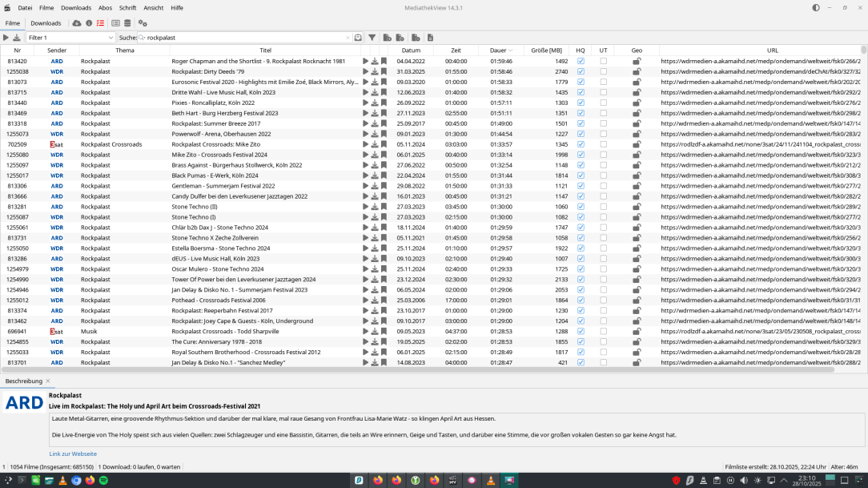Click the red checklist icon in toolbar
This screenshot has width=868, height=488.
tap(100, 23)
